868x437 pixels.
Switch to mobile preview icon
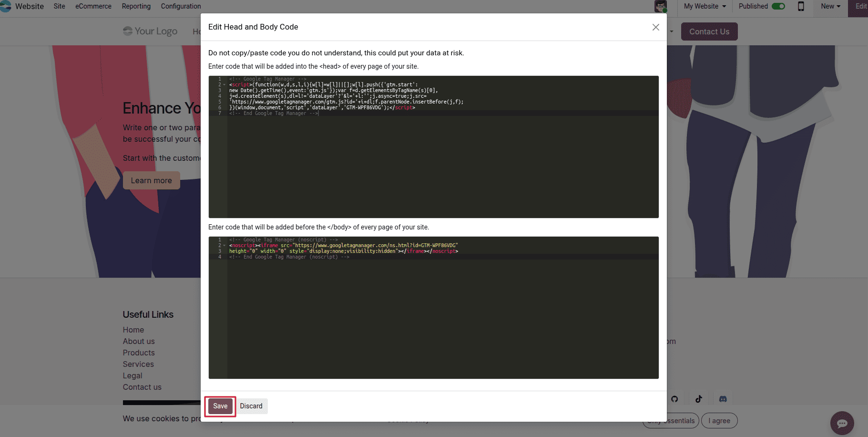[x=801, y=6]
